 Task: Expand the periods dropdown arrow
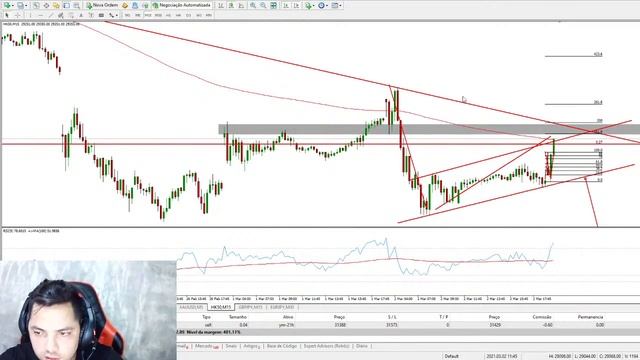coord(327,6)
